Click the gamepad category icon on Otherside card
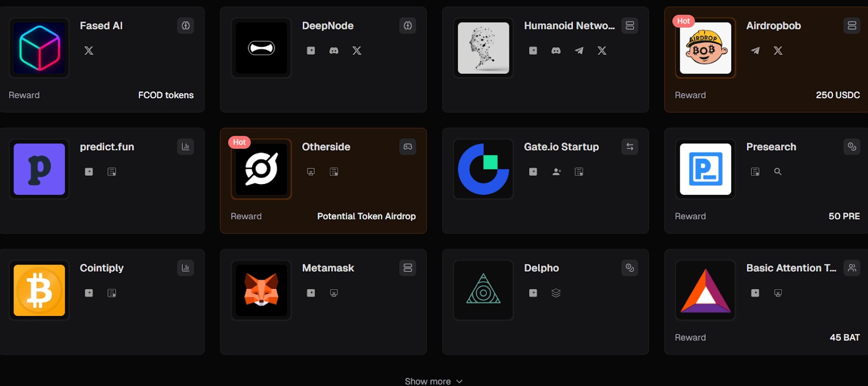The height and width of the screenshot is (386, 868). [x=408, y=147]
